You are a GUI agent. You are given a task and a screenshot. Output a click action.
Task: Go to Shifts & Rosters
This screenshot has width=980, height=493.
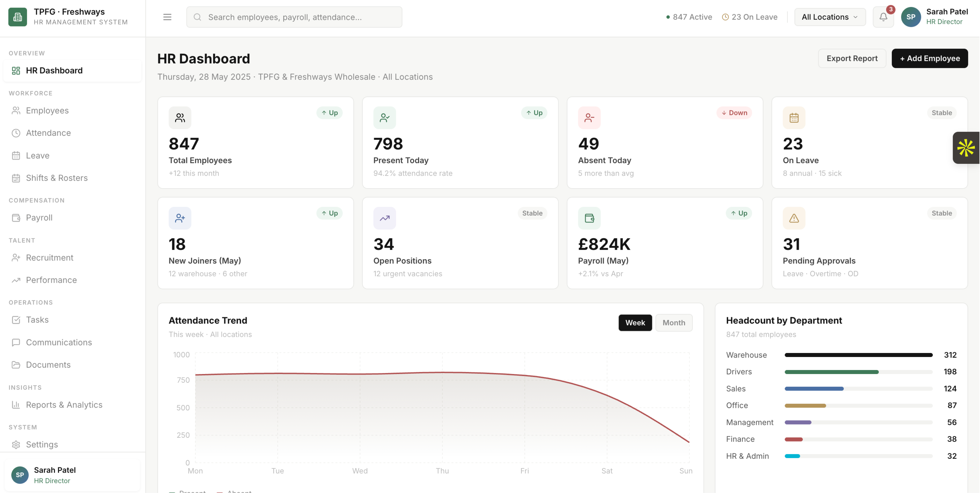point(72,178)
